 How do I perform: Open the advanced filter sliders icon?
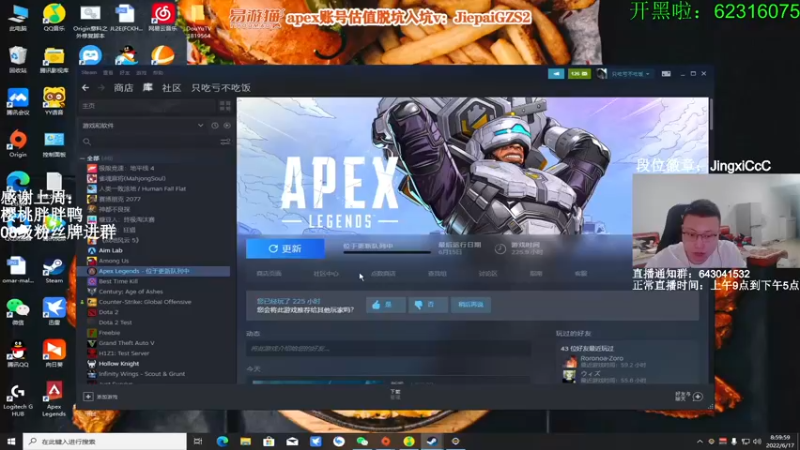coord(225,142)
